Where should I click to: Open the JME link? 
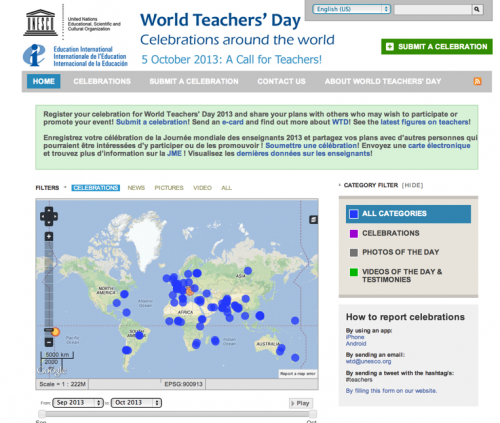click(174, 153)
